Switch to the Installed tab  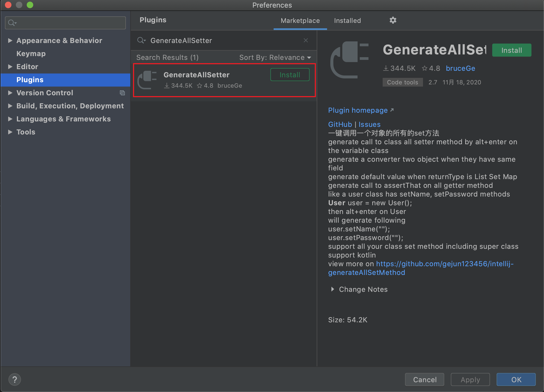point(347,21)
